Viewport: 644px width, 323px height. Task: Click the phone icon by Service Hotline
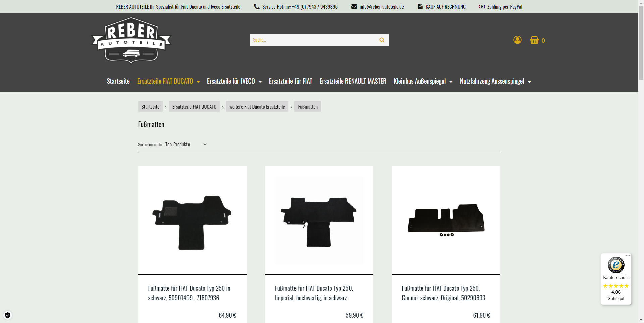[x=257, y=7]
